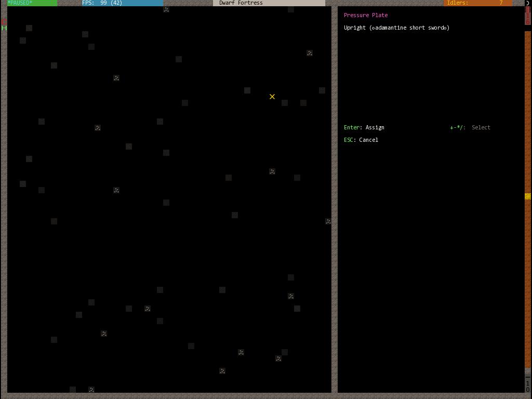Click the Pressure Plate heading
Image resolution: width=532 pixels, height=399 pixels.
(365, 15)
